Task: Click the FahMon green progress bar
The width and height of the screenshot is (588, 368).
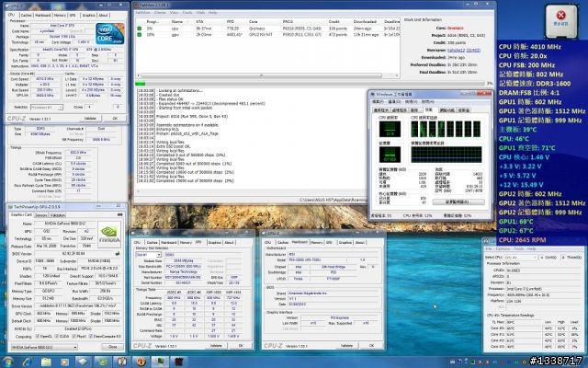Action: 140,84
